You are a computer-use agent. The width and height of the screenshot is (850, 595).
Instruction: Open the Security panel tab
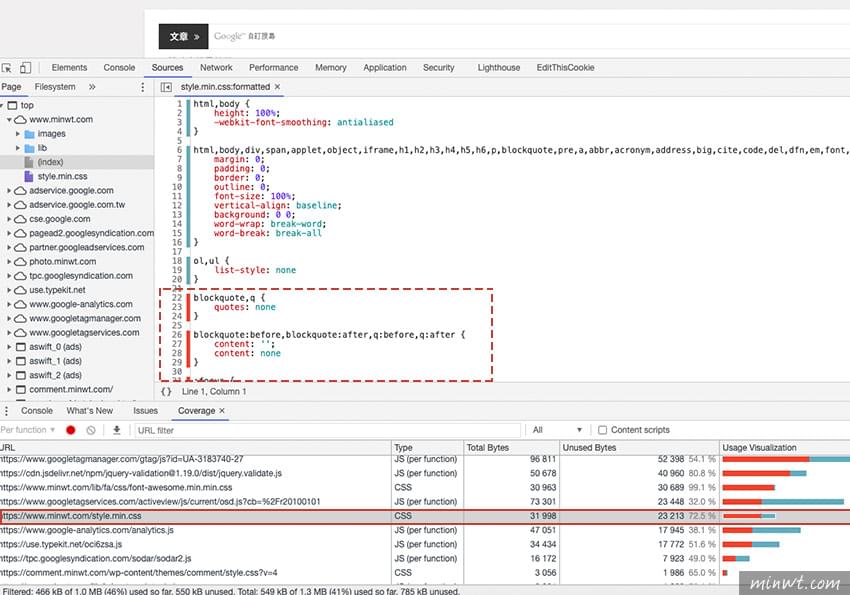point(439,68)
